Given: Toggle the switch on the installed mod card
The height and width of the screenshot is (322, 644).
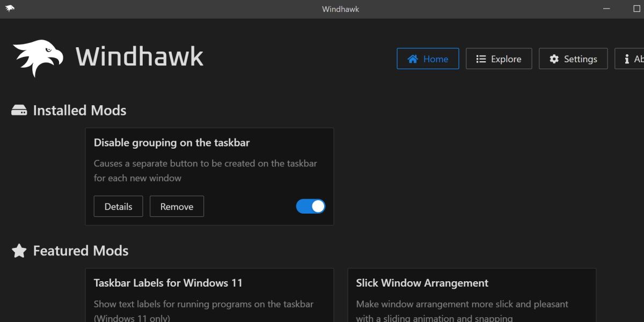Looking at the screenshot, I should (x=310, y=206).
